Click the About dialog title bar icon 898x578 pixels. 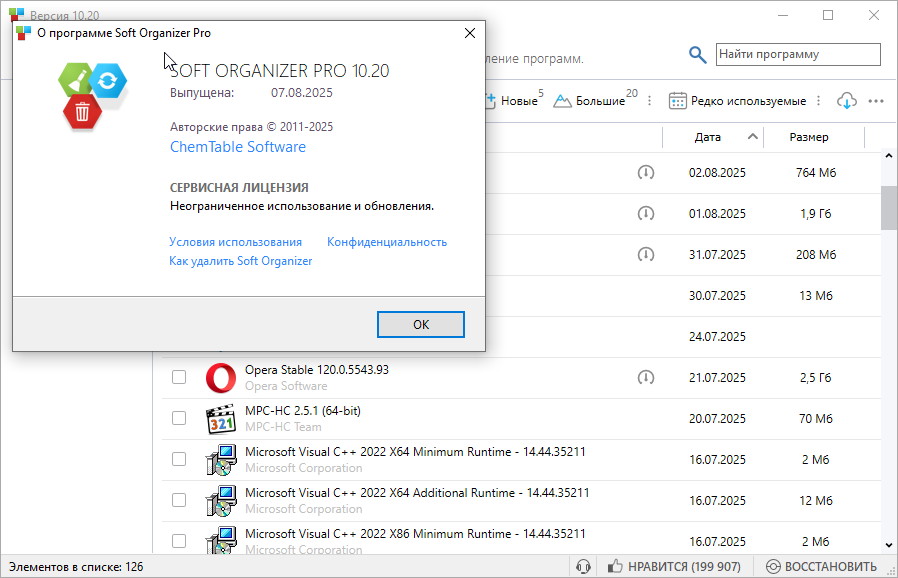click(x=23, y=33)
